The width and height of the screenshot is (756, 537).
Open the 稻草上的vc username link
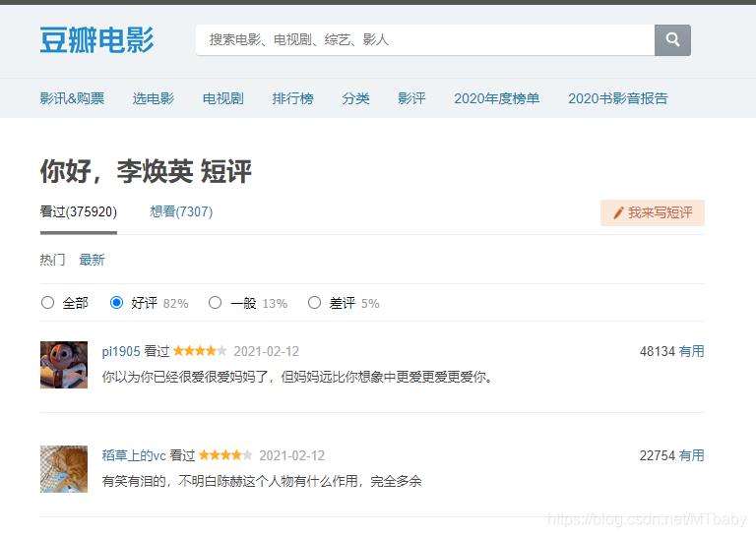[134, 455]
